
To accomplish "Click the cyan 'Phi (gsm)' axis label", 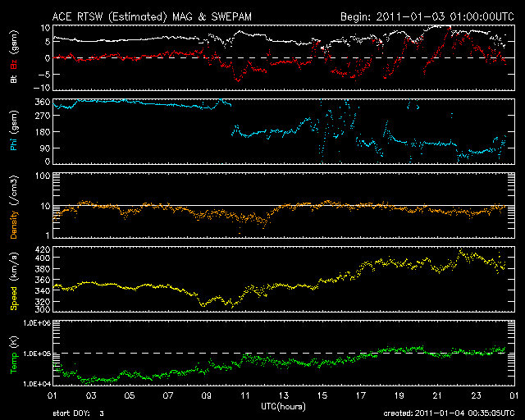I will [14, 130].
